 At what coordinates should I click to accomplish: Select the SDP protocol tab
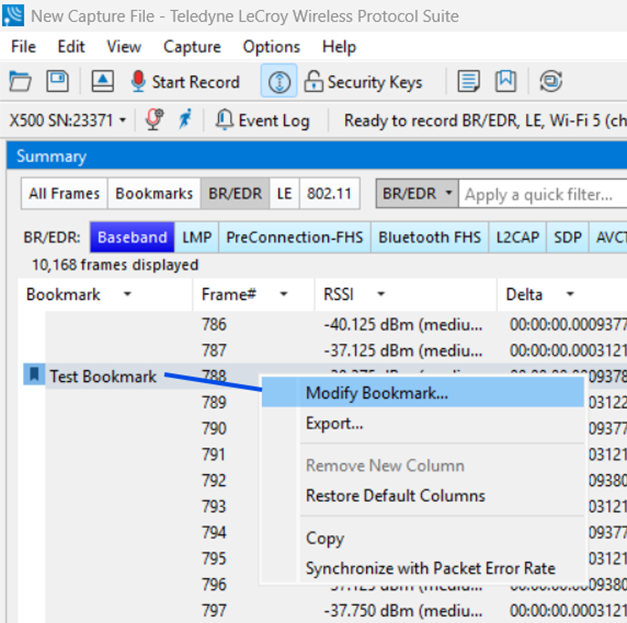coord(567,237)
